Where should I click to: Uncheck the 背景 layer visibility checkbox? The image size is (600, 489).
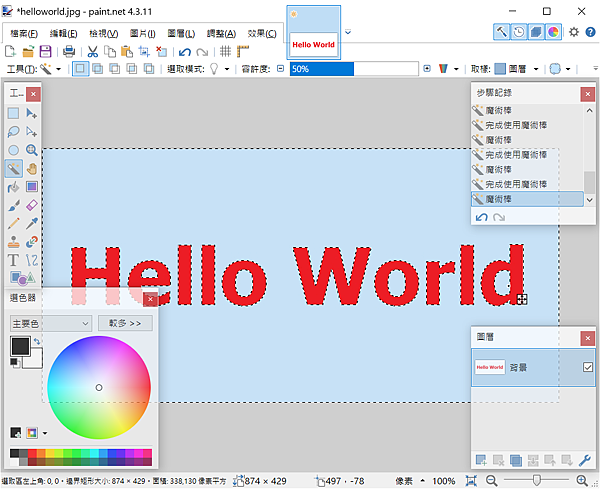coord(587,368)
